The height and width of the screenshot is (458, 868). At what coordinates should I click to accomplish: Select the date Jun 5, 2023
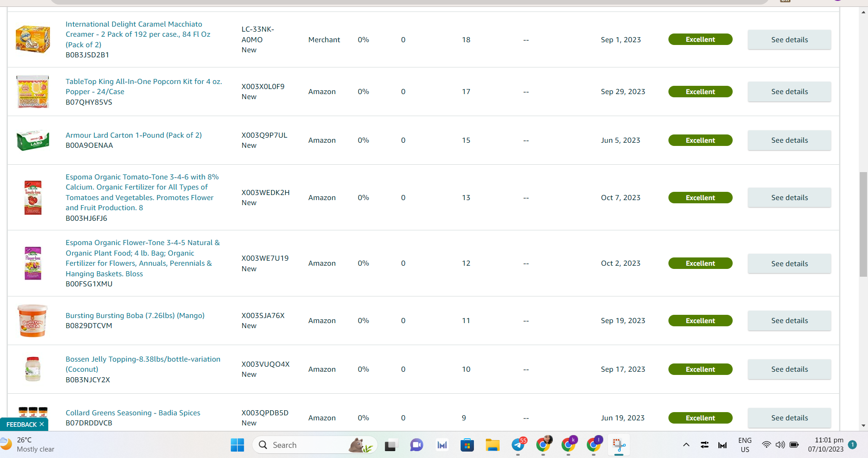click(x=621, y=140)
